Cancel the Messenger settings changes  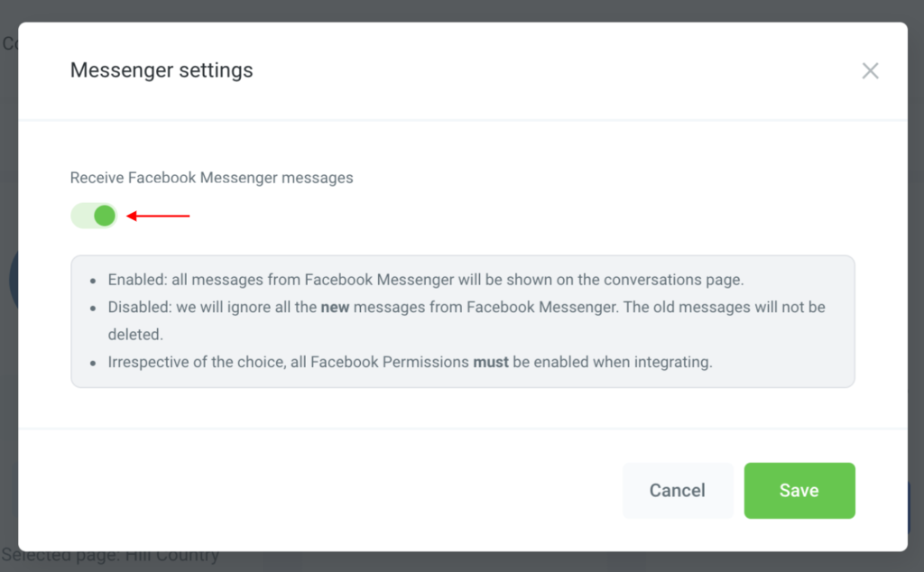coord(677,491)
